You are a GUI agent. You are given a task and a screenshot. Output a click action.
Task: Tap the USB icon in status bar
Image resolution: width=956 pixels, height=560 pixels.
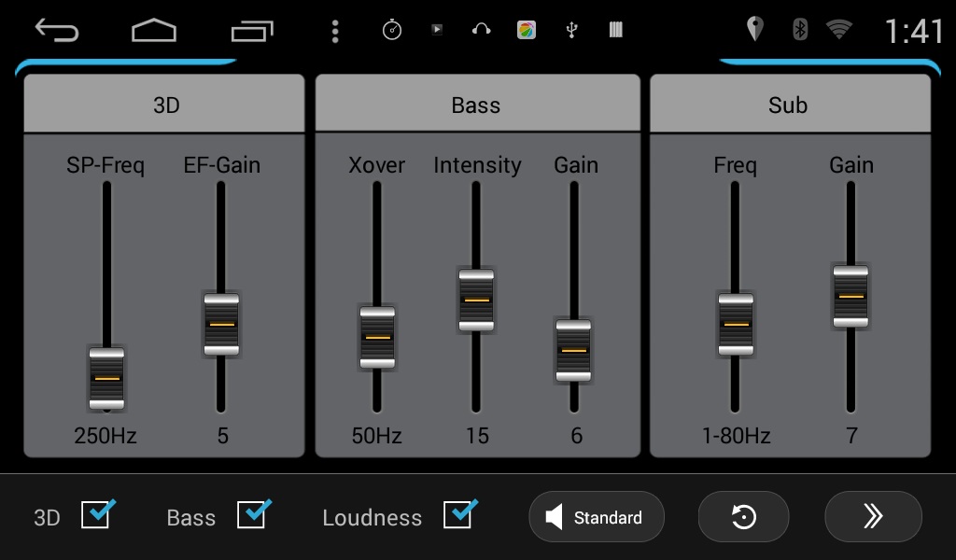tap(572, 30)
